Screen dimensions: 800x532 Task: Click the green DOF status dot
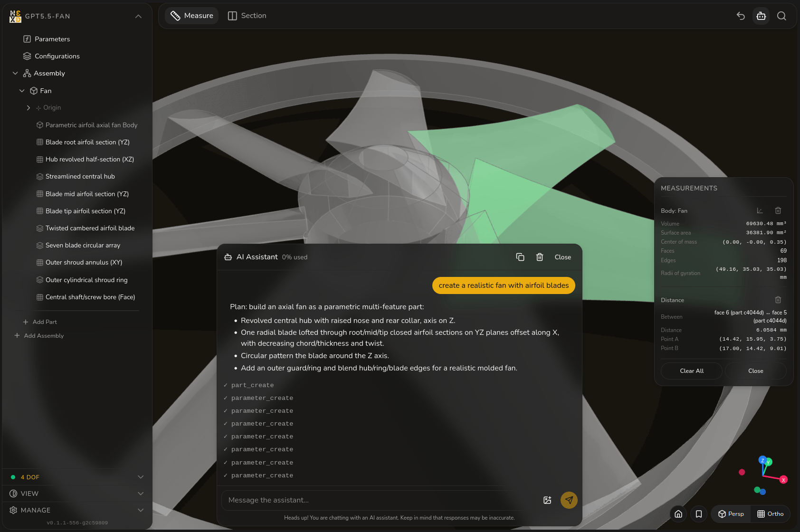pyautogui.click(x=13, y=477)
